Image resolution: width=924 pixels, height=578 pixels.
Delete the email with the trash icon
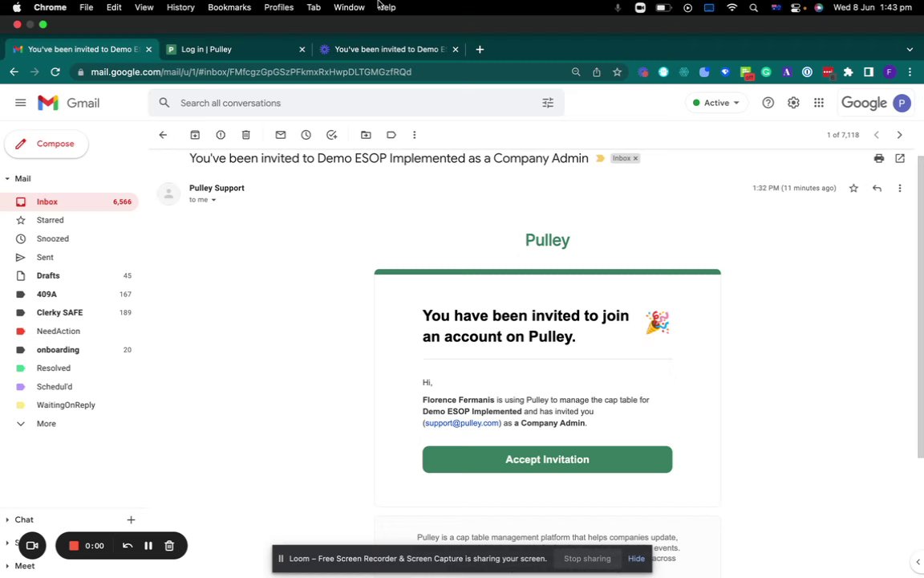(x=246, y=135)
